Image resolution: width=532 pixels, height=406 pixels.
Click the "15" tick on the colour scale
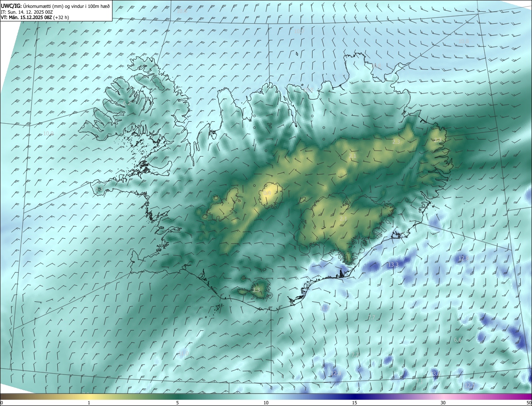tap(355, 403)
